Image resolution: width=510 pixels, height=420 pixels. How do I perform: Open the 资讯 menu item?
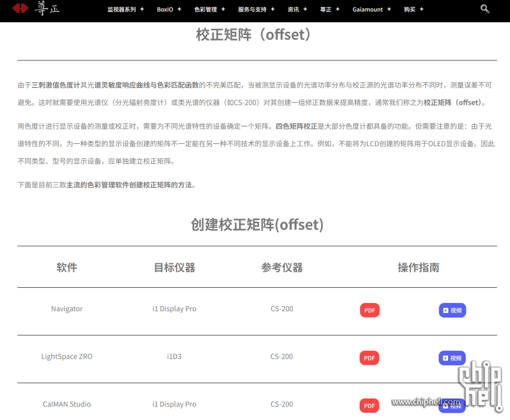click(293, 9)
